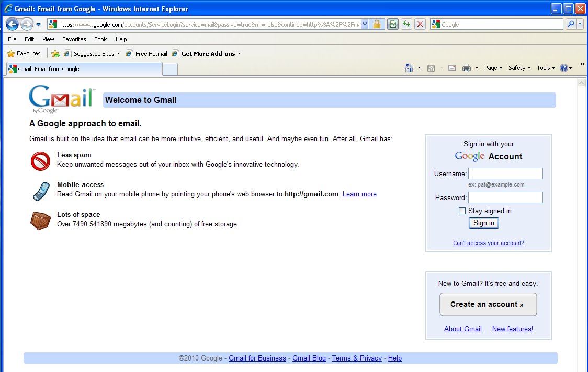The image size is (588, 372).
Task: Open a new blank tab
Action: pyautogui.click(x=170, y=69)
